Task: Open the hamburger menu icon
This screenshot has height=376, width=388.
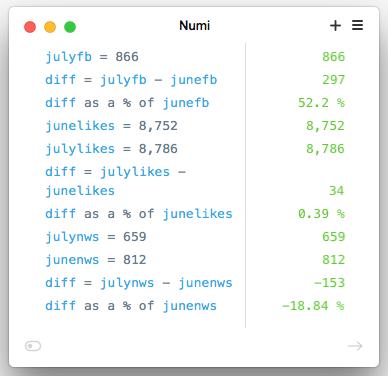Action: click(x=357, y=25)
